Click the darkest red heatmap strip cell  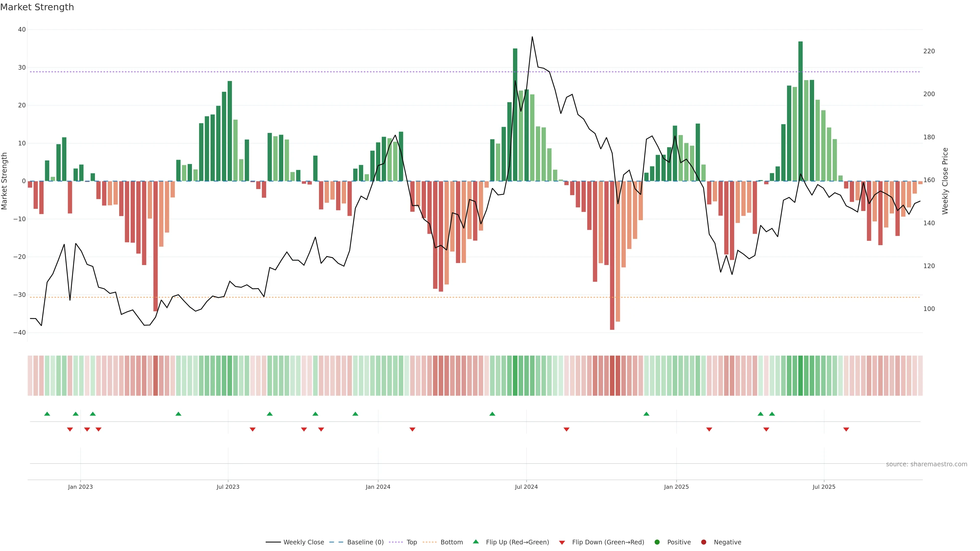click(x=612, y=376)
